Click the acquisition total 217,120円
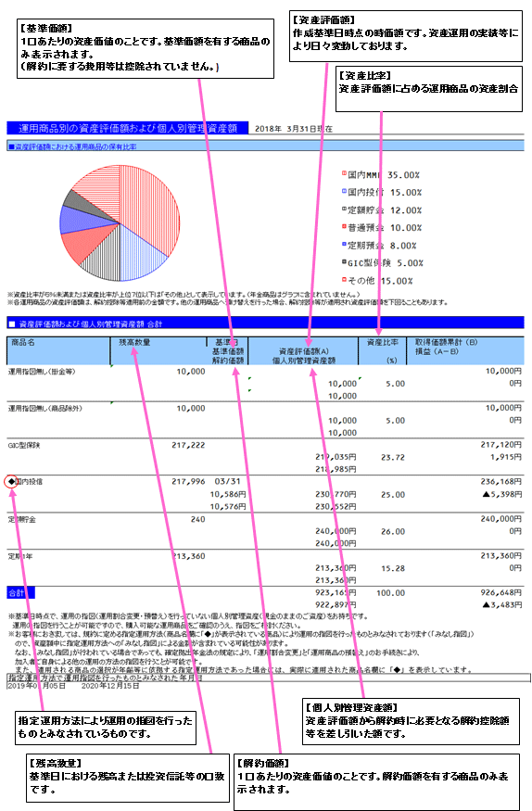Image resolution: width=532 pixels, height=811 pixels. tap(501, 445)
